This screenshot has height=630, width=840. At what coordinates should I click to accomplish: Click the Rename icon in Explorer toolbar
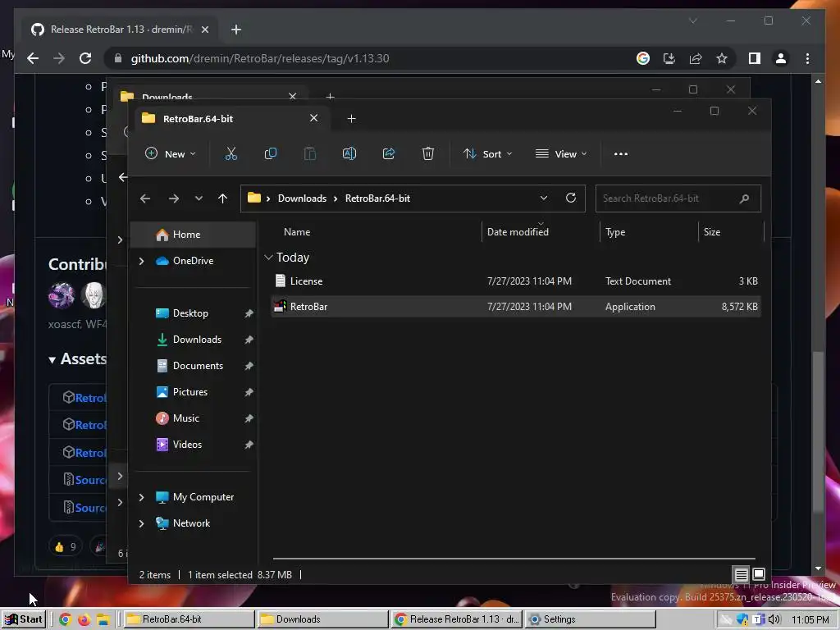point(349,153)
